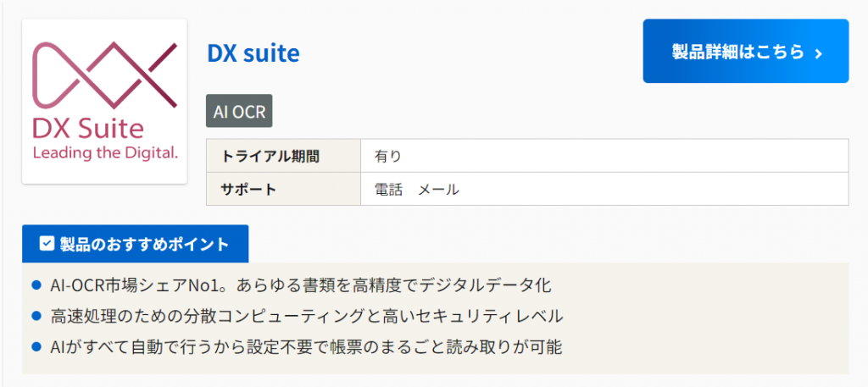Open the DX suite title link
868x387 pixels.
coord(253,53)
